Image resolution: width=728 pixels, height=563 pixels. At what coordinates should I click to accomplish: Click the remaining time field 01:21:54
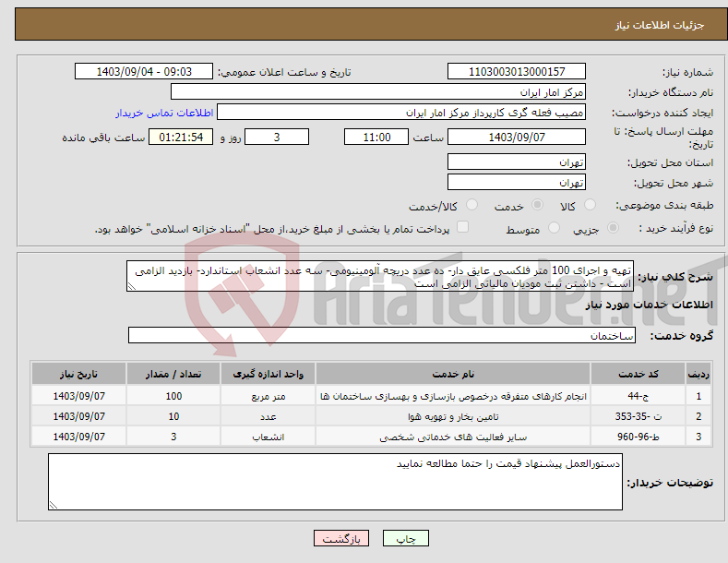181,137
